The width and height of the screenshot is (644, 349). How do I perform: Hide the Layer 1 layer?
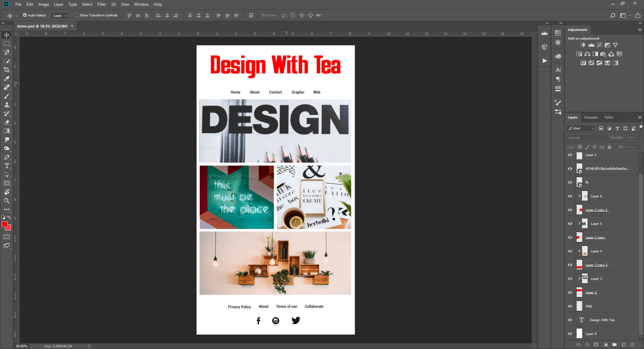(x=570, y=155)
